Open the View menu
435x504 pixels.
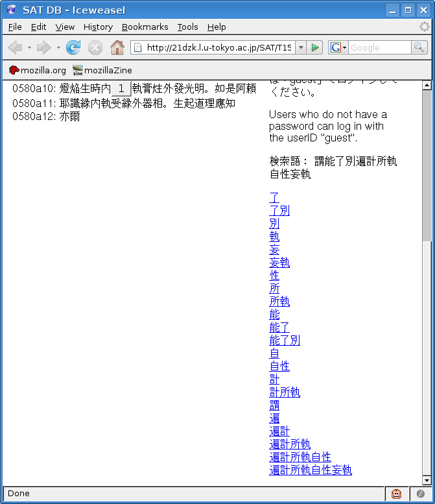tap(65, 27)
